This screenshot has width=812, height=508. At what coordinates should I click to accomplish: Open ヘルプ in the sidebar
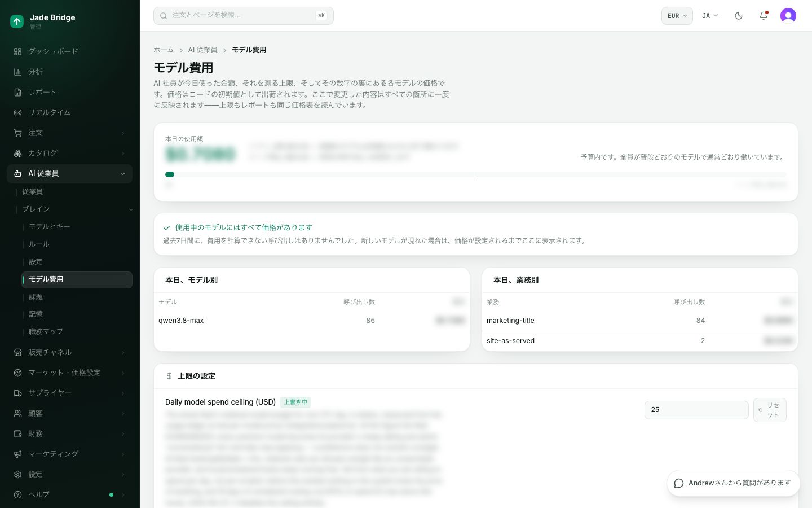pos(69,494)
